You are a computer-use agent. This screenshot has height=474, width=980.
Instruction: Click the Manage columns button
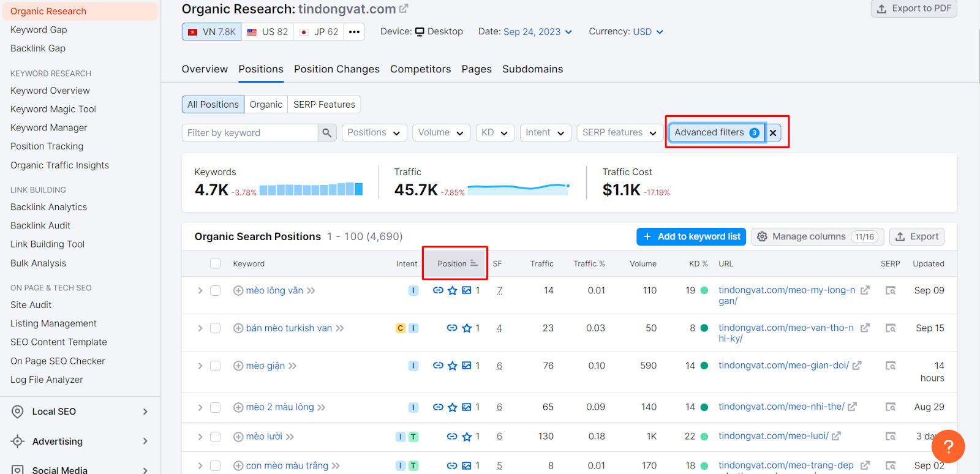pos(818,237)
